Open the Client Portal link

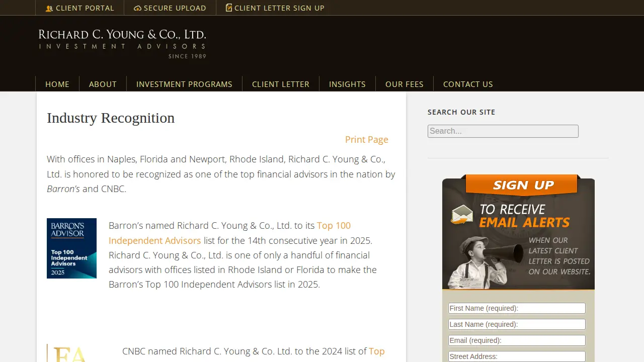(80, 8)
